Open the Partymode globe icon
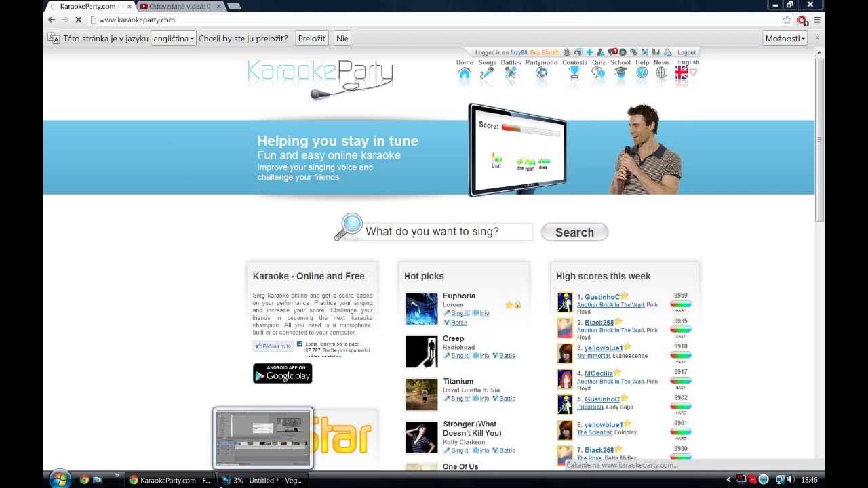Screen dimensions: 868x488 pos(541,73)
